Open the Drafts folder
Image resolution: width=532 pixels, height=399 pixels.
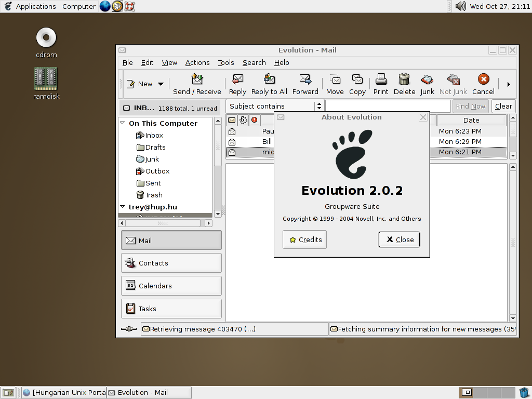[x=151, y=147]
